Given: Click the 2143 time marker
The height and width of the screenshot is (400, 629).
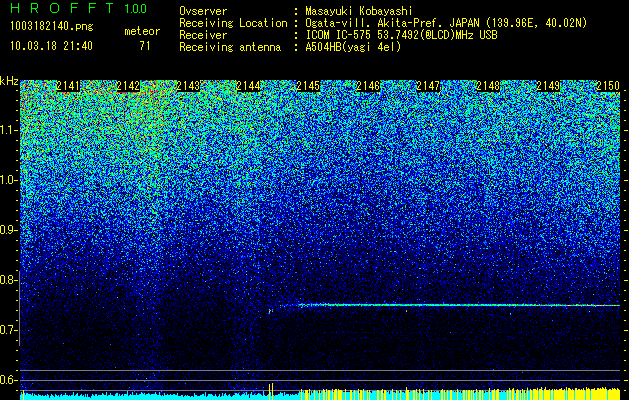Looking at the screenshot, I should point(188,86).
